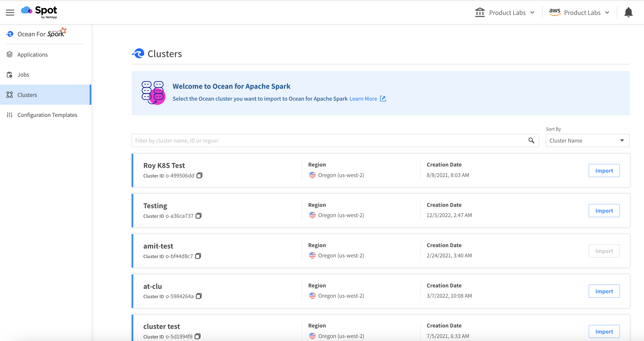Image resolution: width=644 pixels, height=341 pixels.
Task: Click the Spot by NetApp logo
Action: 39,12
